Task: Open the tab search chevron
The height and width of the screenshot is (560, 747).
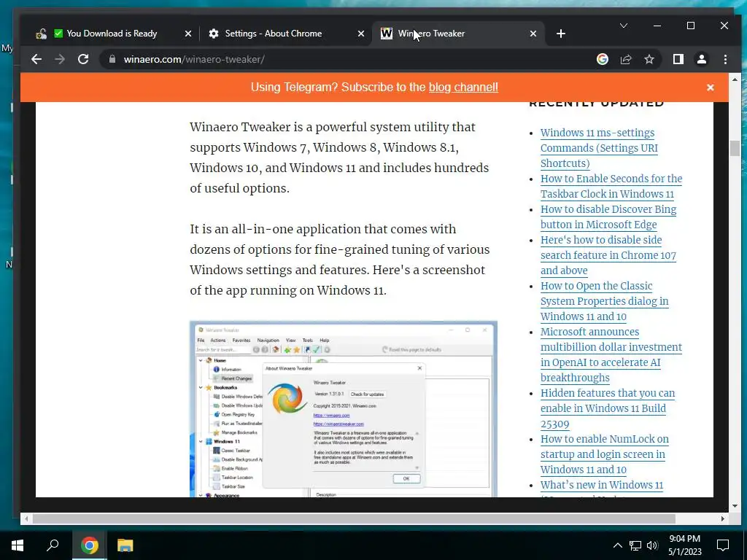Action: coord(623,26)
